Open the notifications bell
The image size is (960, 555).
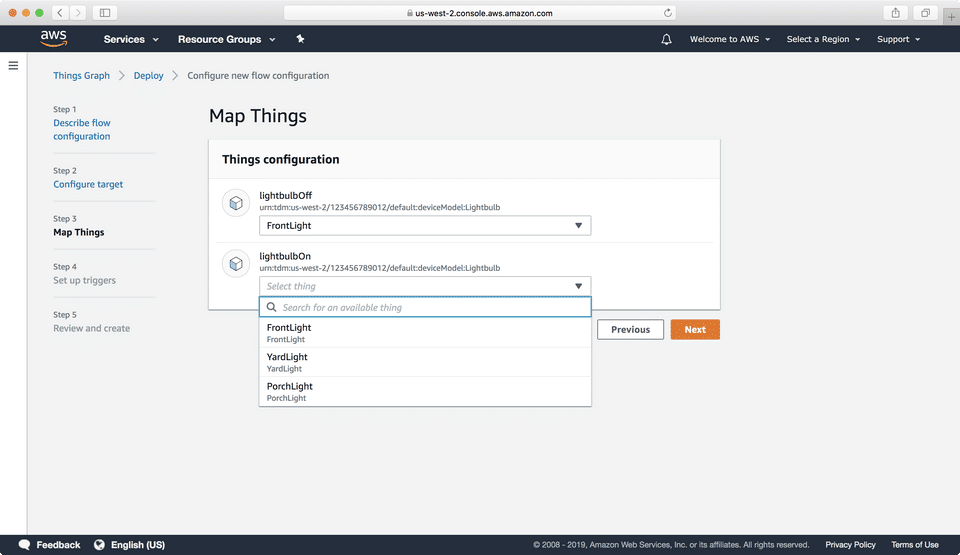[666, 39]
